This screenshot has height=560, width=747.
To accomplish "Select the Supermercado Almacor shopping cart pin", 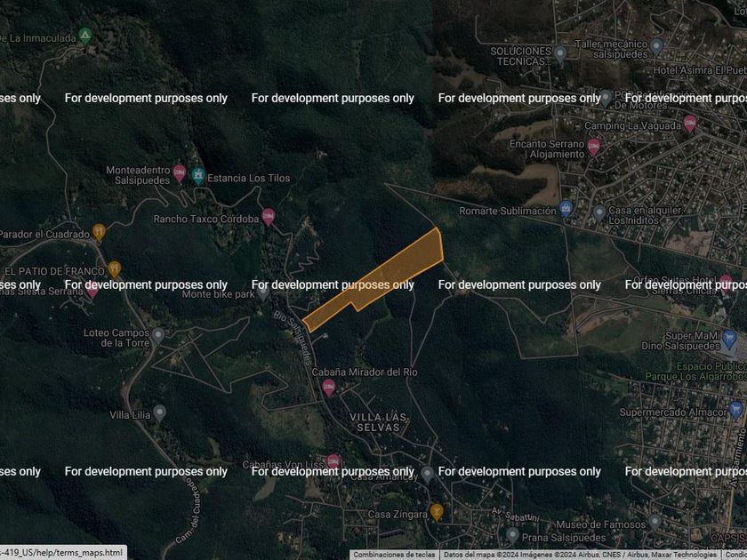I will [x=736, y=411].
